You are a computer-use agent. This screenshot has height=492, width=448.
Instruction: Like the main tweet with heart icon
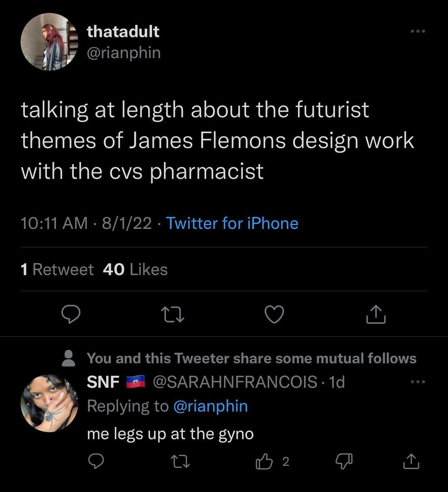pos(274,314)
